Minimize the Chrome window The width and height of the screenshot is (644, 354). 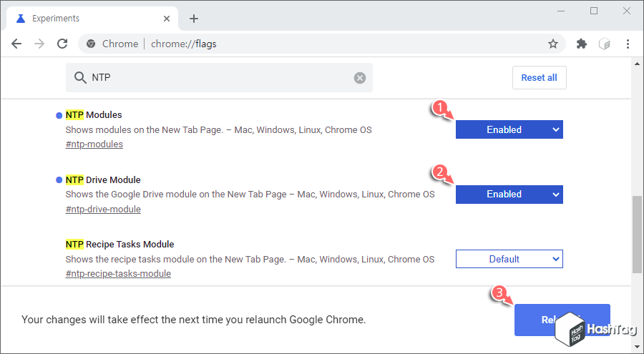pos(561,11)
